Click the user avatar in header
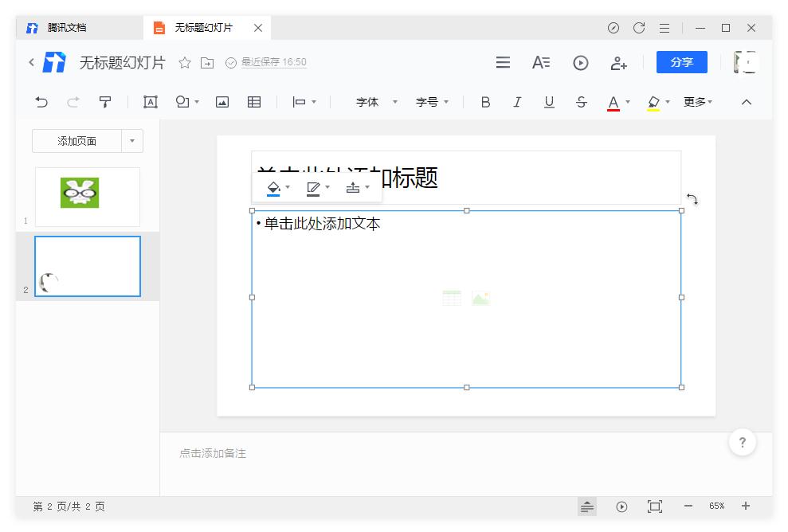This screenshot has width=788, height=532. (745, 62)
